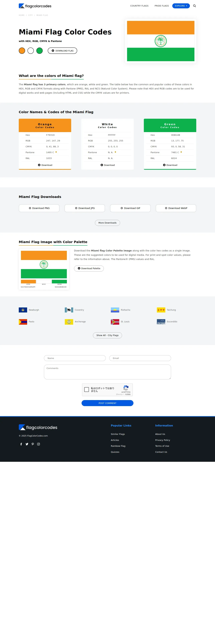Open the Miami flag color palette thumbnail
Viewport: 215px width, 644px height.
pos(44,269)
